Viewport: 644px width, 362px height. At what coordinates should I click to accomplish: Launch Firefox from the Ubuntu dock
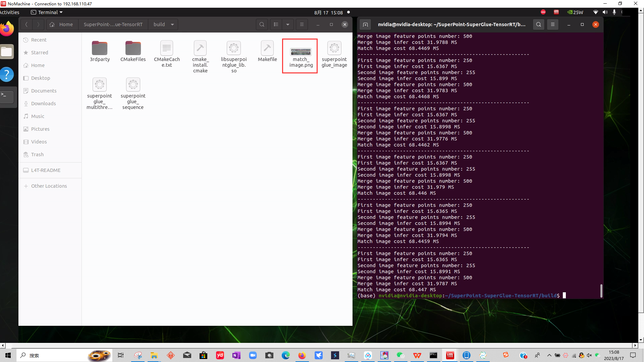pos(7,29)
